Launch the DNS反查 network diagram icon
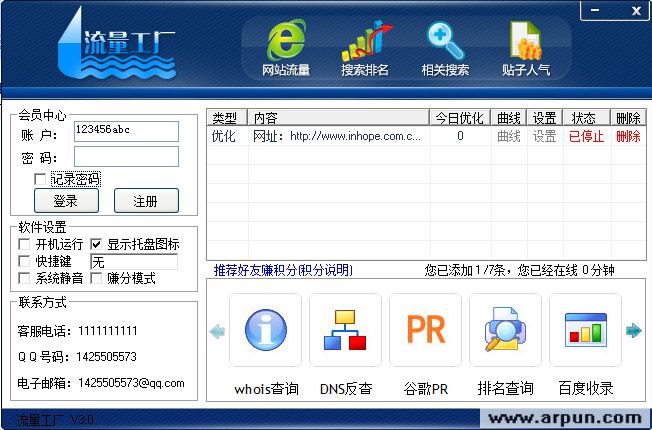This screenshot has height=430, width=652. click(x=345, y=330)
